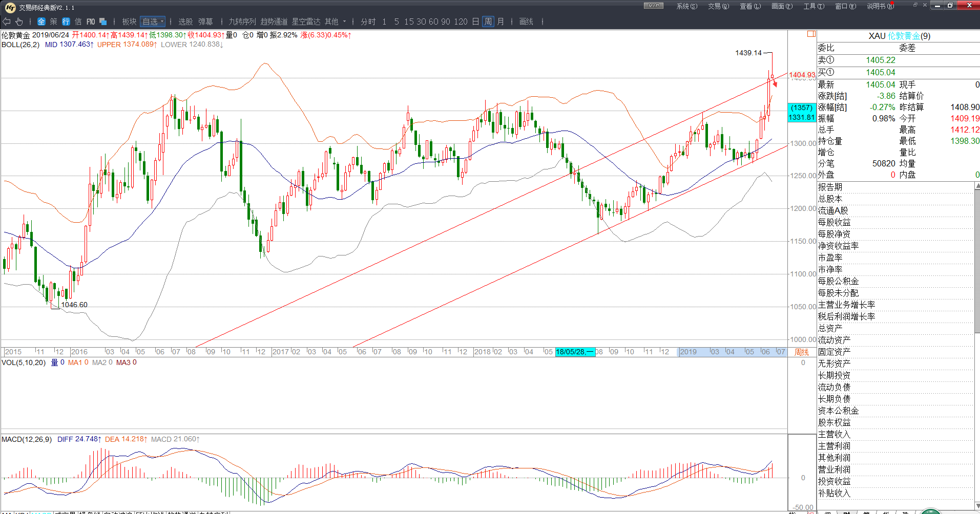Viewport: 980px width, 514px height.
Task: Click the highlighted 18/05/28 date marker
Action: click(x=575, y=352)
